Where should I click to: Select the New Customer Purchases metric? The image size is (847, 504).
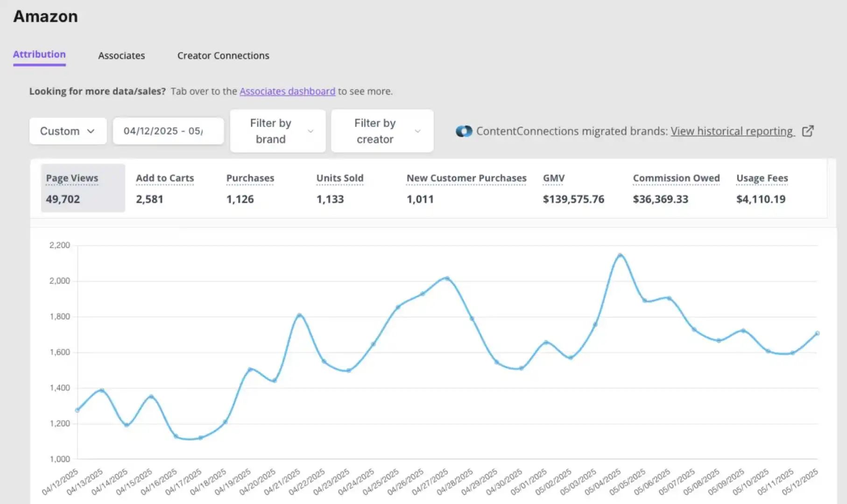pyautogui.click(x=466, y=188)
